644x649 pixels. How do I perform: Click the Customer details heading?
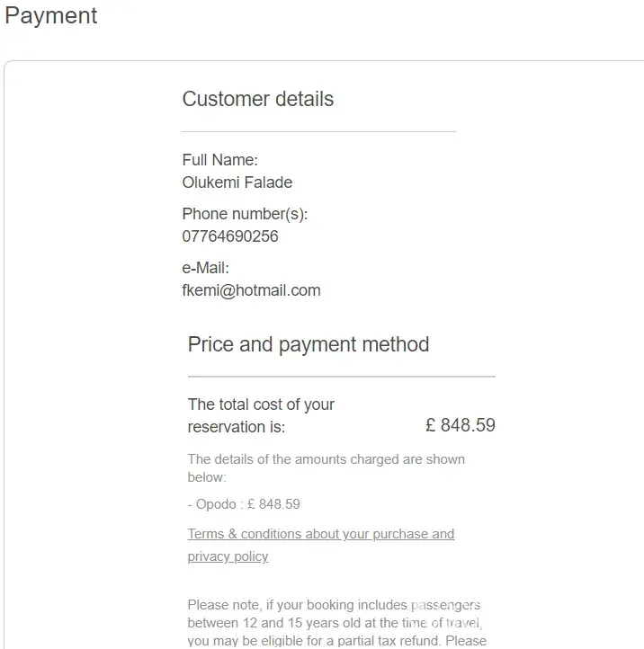coord(257,99)
